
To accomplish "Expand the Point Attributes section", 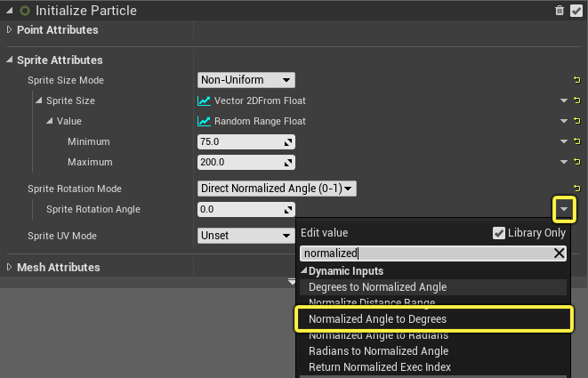I will tap(10, 29).
